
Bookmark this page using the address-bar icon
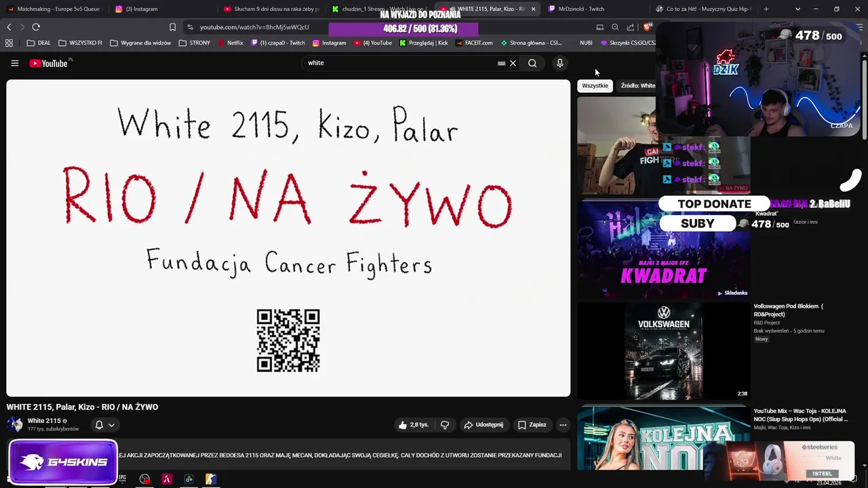172,27
